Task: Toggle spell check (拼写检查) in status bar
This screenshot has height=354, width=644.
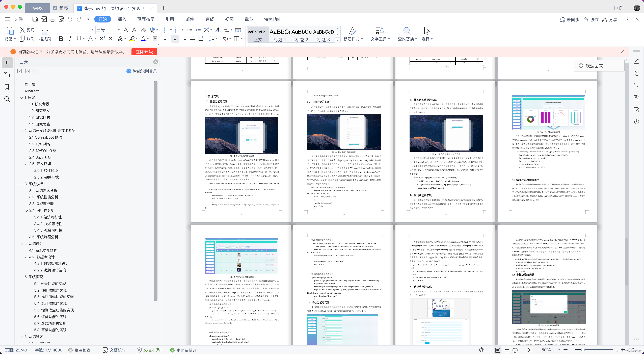Action: [79, 350]
